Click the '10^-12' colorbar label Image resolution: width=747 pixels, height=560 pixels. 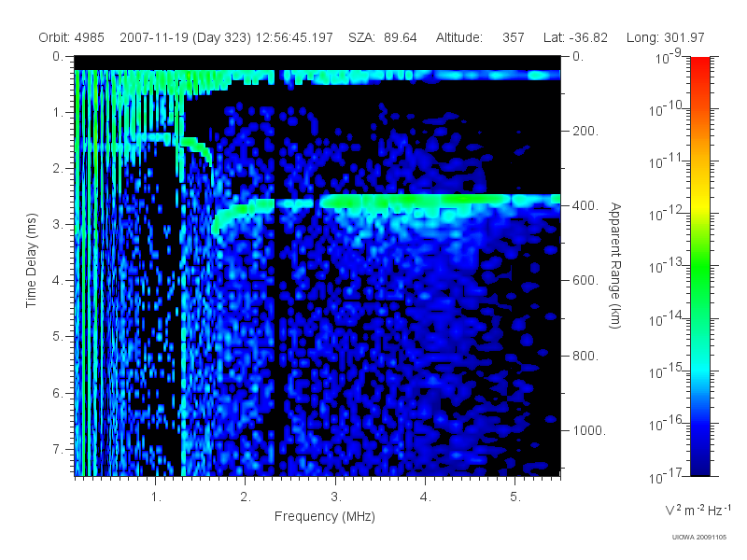tap(667, 214)
